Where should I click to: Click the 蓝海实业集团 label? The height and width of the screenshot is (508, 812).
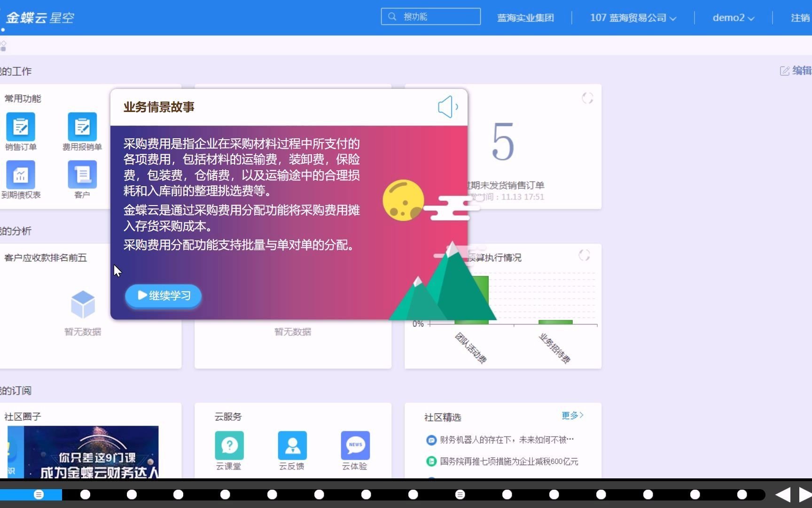pos(525,18)
